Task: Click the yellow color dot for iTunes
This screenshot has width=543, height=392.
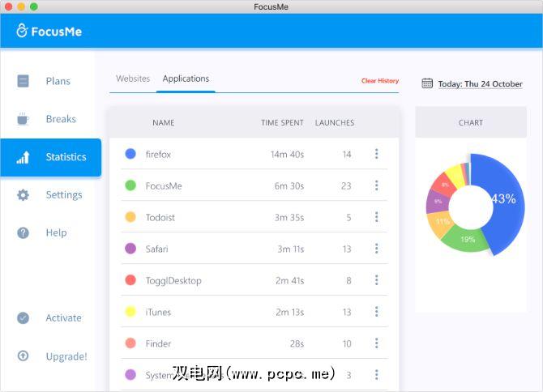Action: 130,311
